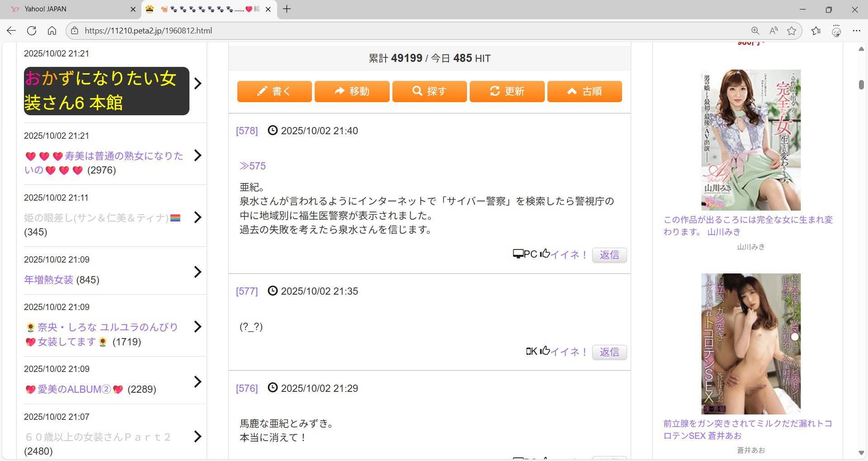
Task: Go to browser home page icon
Action: pos(52,31)
